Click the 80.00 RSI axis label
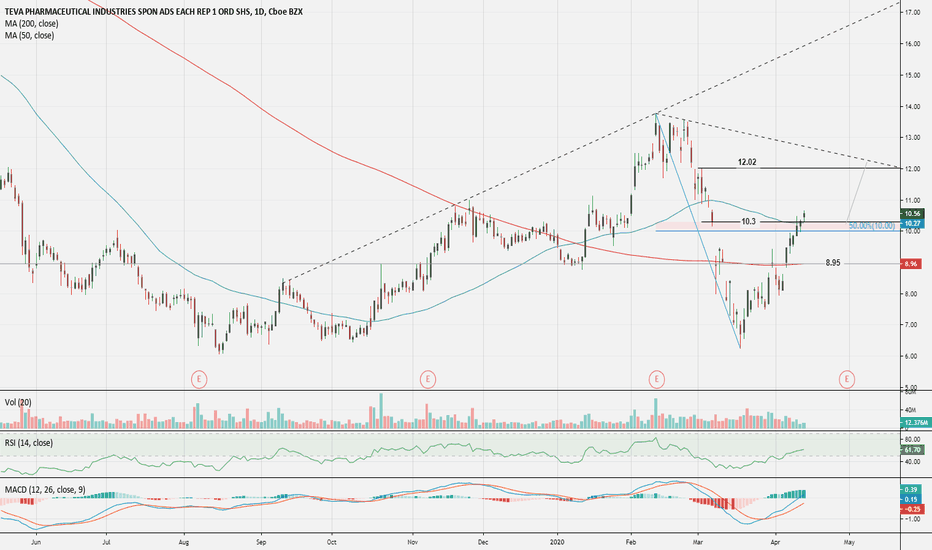The height and width of the screenshot is (550, 932). coord(913,439)
